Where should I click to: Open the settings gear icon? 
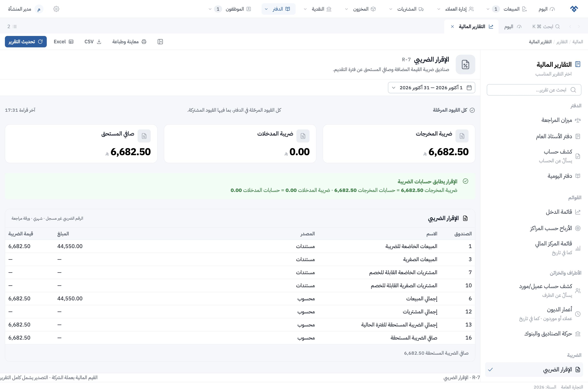click(x=56, y=9)
